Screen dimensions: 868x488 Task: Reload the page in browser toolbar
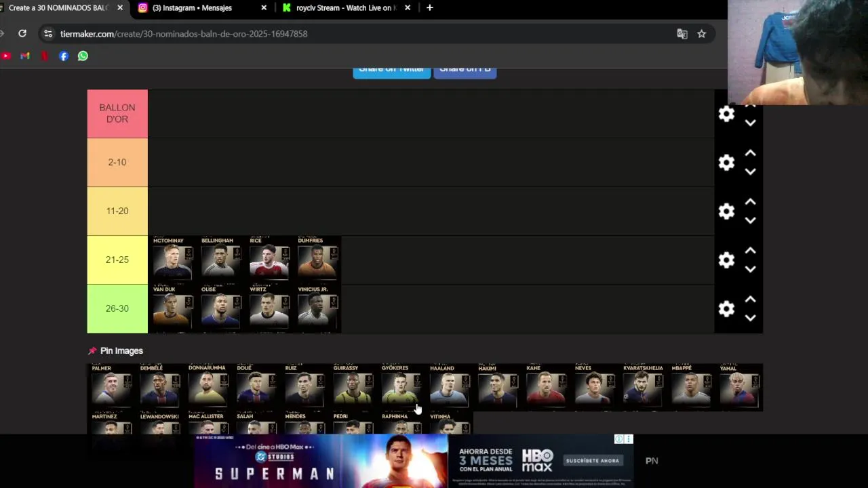click(22, 33)
